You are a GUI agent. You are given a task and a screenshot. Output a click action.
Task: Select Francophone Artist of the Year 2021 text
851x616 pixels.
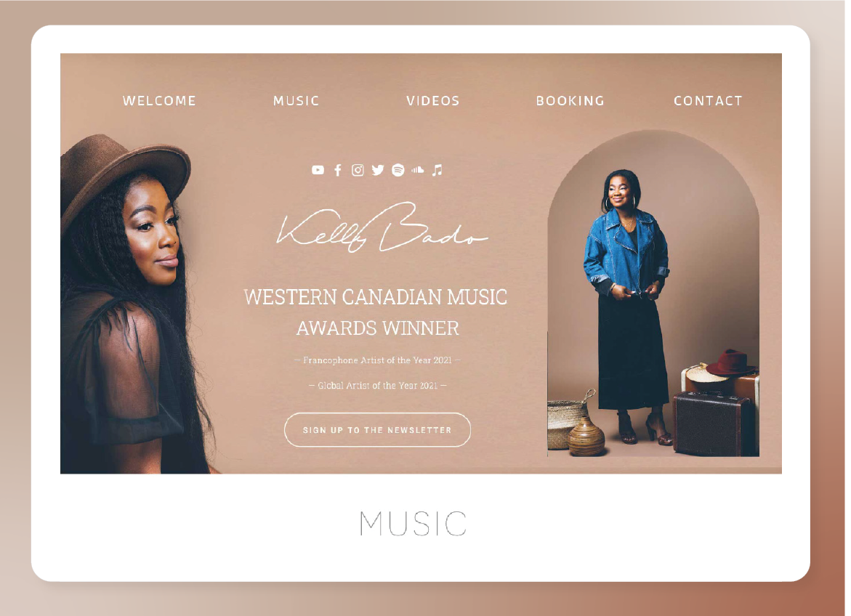pos(377,360)
